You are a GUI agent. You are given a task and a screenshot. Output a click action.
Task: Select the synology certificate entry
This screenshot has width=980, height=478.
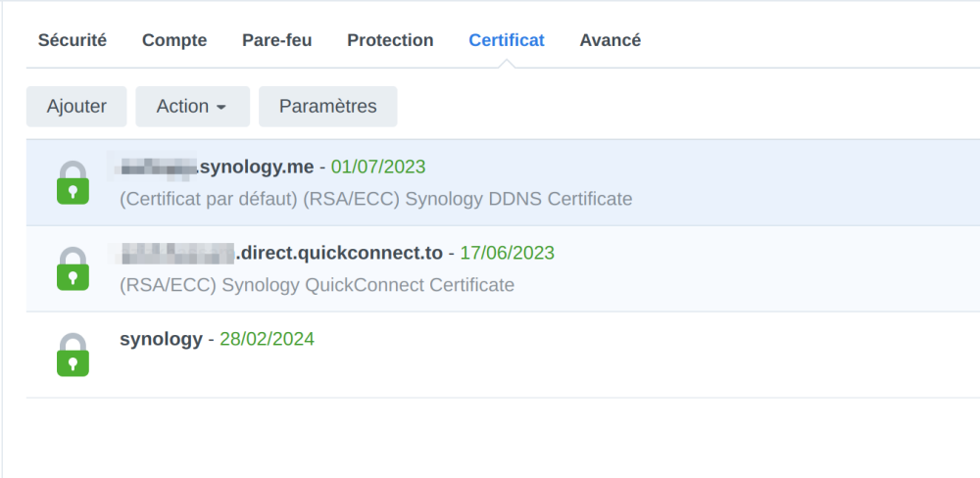161,339
